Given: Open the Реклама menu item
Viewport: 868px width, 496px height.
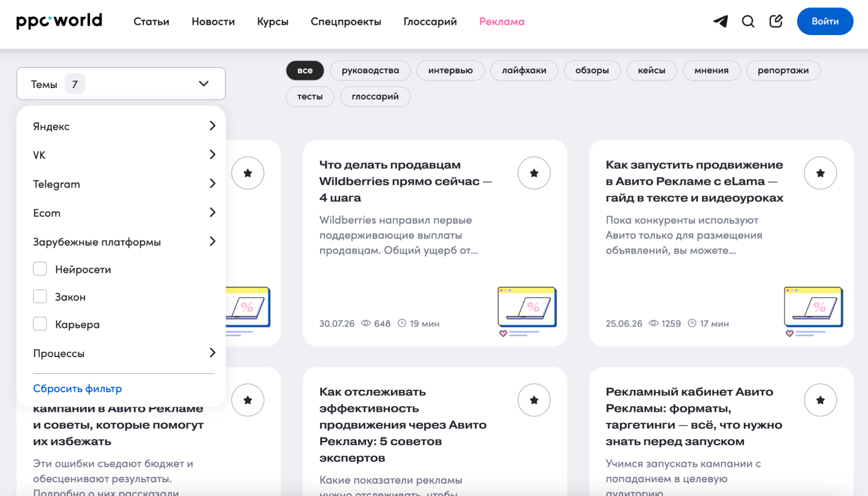Looking at the screenshot, I should [502, 21].
